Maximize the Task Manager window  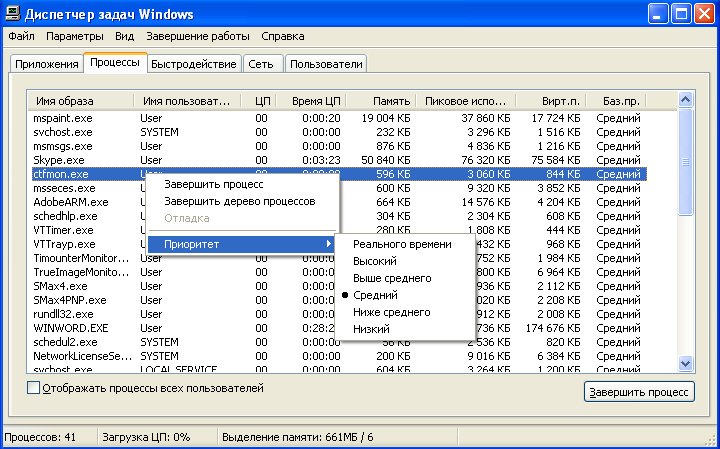click(x=681, y=14)
